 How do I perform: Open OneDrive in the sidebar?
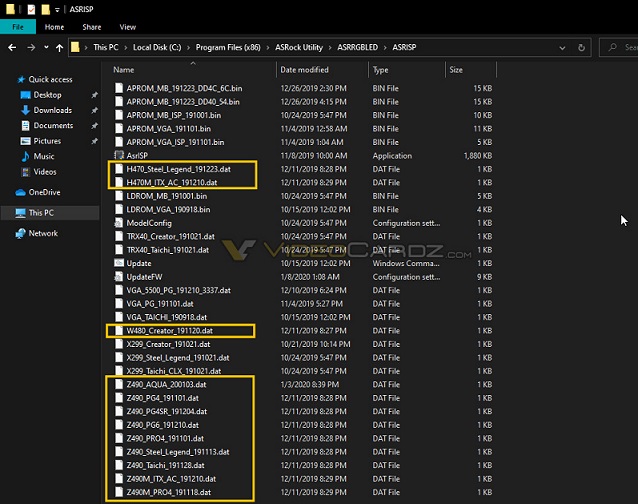click(44, 192)
